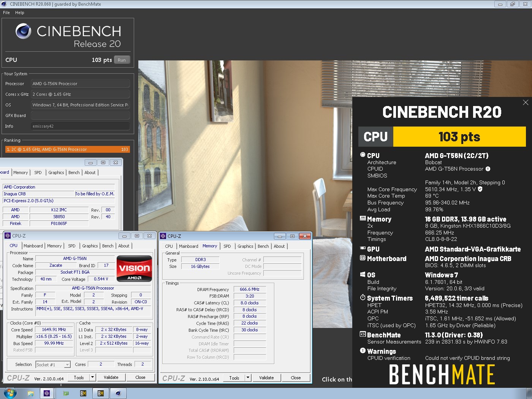The image size is (532, 399).
Task: Open SPD tab in CPU-Z Memory window
Action: tap(227, 246)
